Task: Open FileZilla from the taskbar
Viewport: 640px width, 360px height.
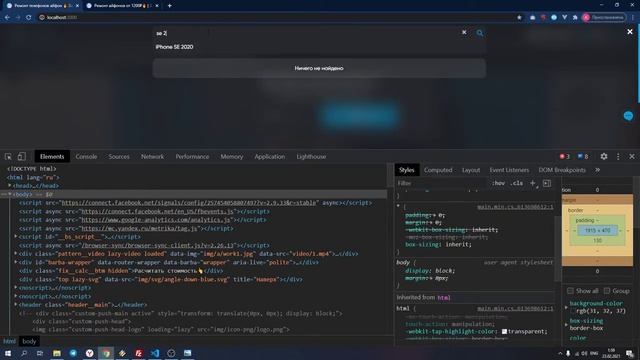Action: [138, 353]
